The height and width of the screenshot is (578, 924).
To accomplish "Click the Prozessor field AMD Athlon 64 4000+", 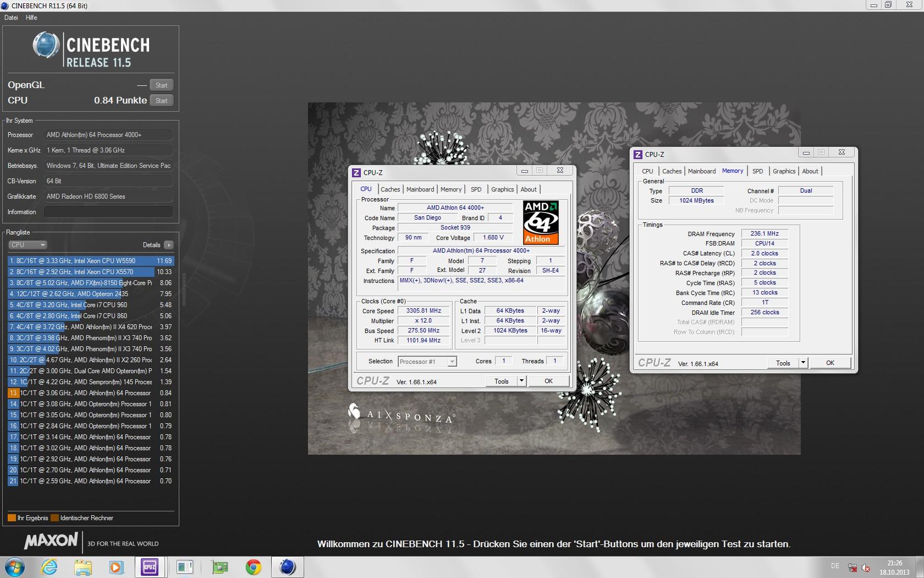I will 108,135.
